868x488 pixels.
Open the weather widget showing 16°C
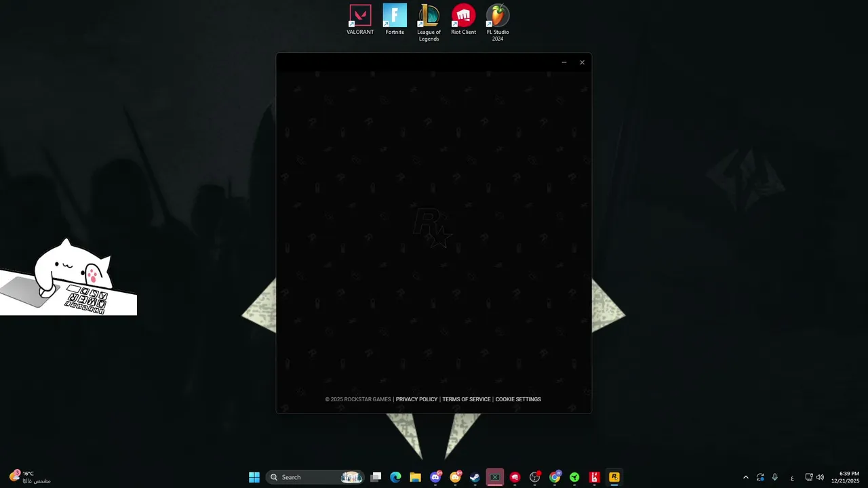[30, 477]
